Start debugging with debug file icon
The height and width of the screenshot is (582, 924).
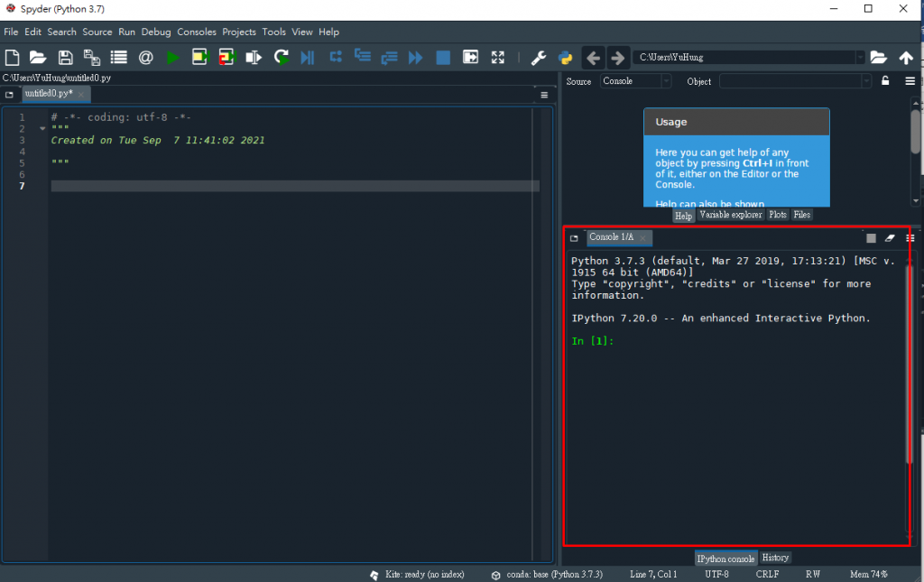tap(308, 57)
